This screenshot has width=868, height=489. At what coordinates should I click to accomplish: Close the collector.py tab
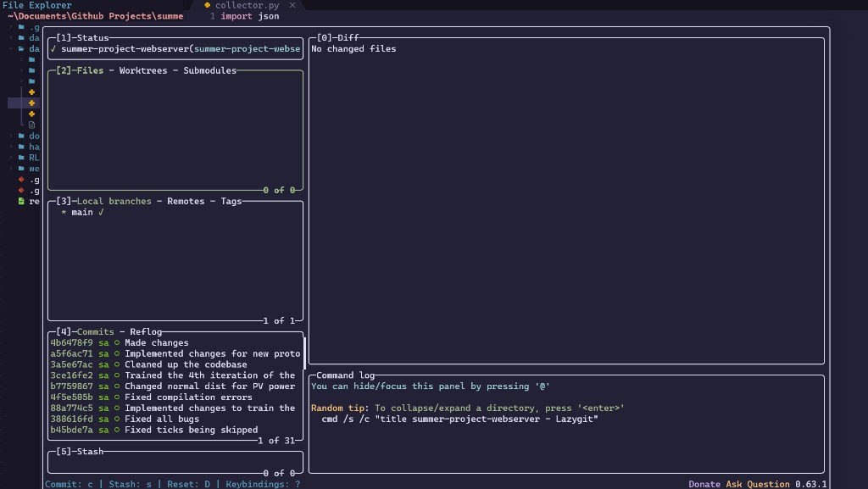point(292,5)
